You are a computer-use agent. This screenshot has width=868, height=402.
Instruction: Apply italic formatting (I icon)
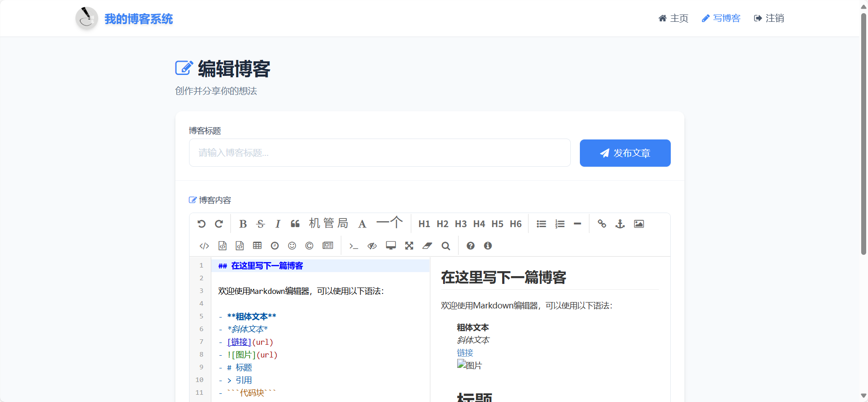point(278,224)
